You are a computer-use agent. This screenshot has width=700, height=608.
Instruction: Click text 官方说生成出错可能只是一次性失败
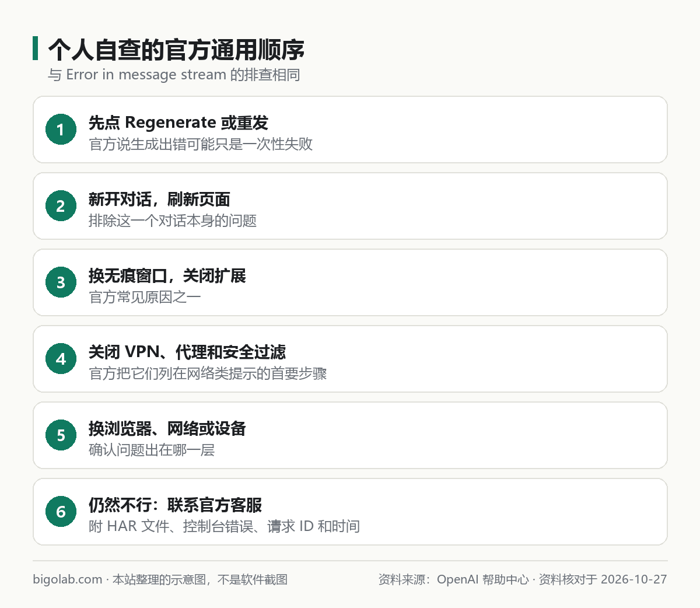pyautogui.click(x=201, y=144)
